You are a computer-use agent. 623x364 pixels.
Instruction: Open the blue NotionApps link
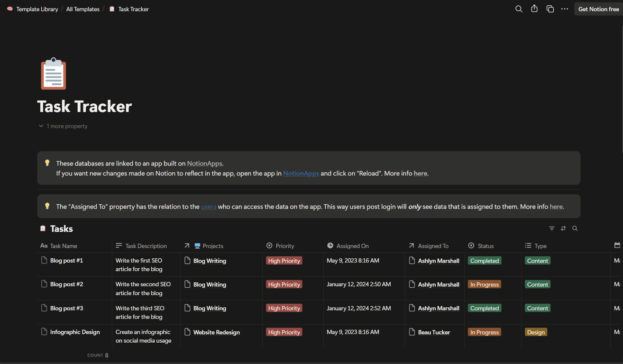tap(301, 173)
